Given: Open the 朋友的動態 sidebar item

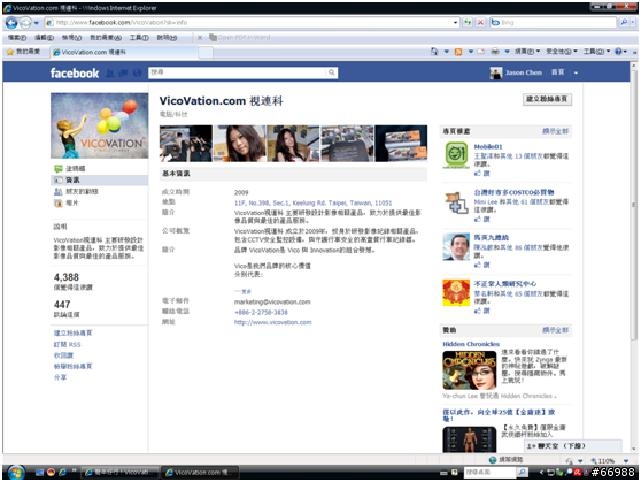Looking at the screenshot, I should [x=76, y=191].
